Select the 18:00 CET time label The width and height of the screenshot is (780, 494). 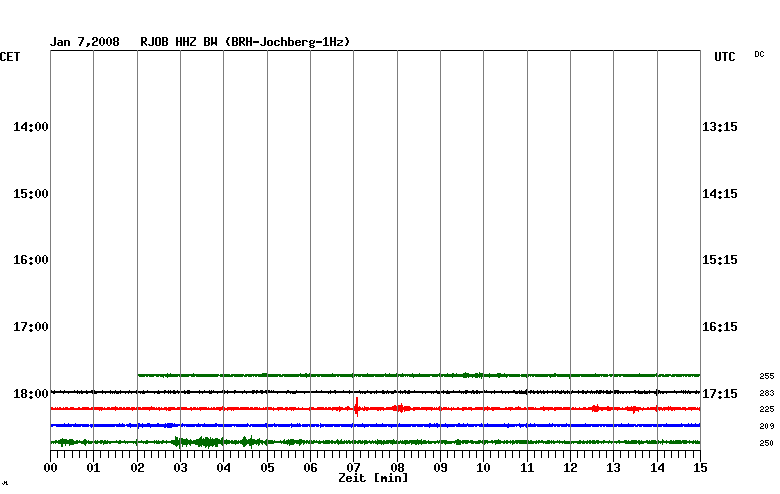click(31, 394)
